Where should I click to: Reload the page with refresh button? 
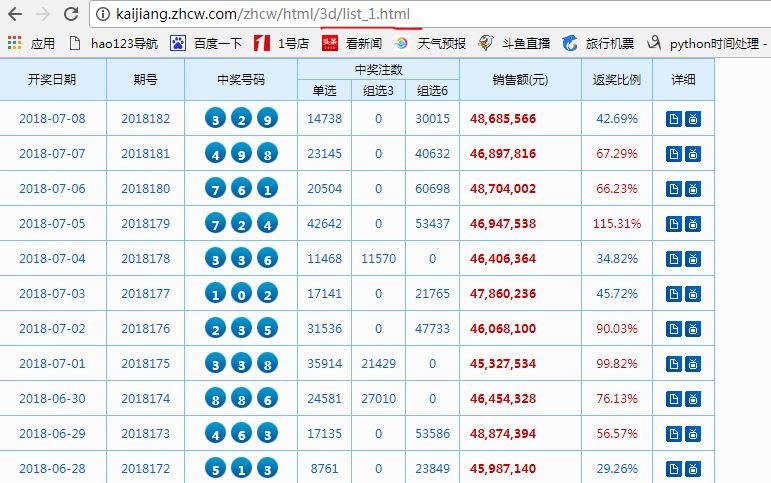point(70,14)
